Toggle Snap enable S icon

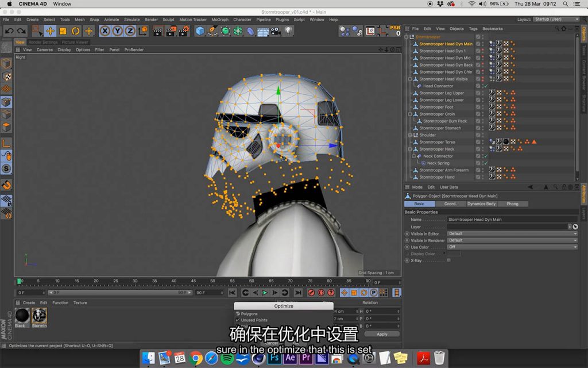point(6,168)
